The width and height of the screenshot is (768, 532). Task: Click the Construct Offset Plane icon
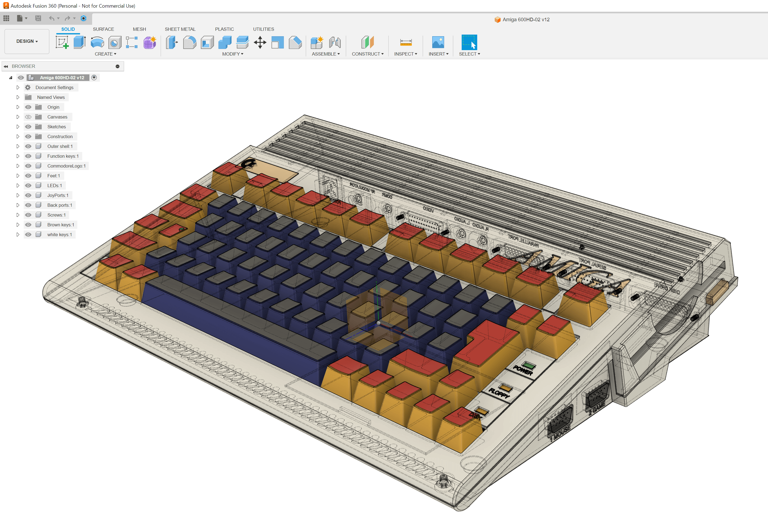367,42
